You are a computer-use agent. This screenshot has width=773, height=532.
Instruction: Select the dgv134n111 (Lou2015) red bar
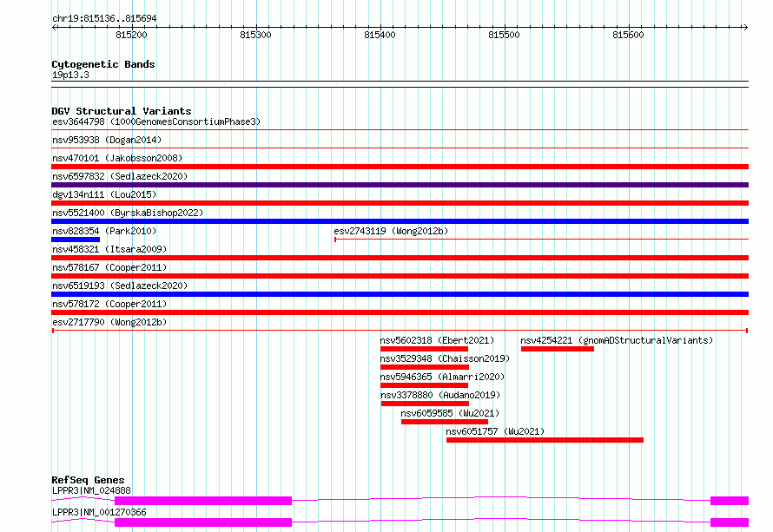click(x=400, y=203)
